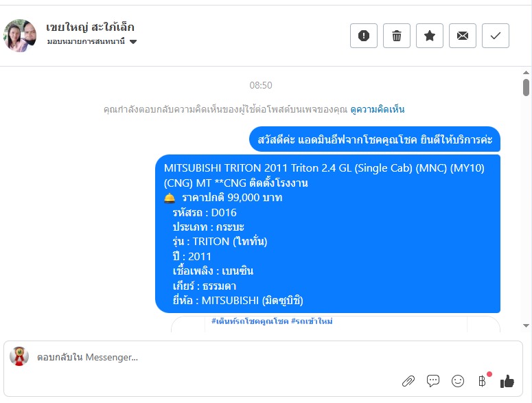Send a thumbs-up like

pyautogui.click(x=507, y=381)
